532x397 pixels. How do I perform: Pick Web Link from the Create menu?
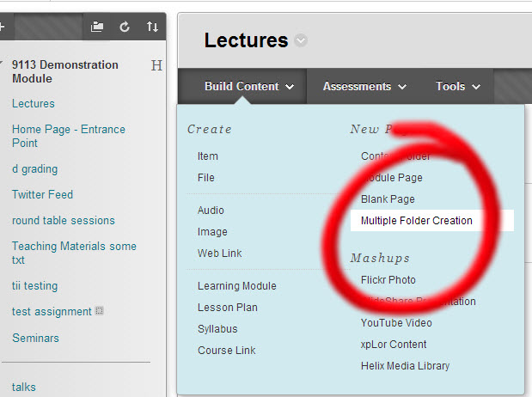tap(219, 253)
